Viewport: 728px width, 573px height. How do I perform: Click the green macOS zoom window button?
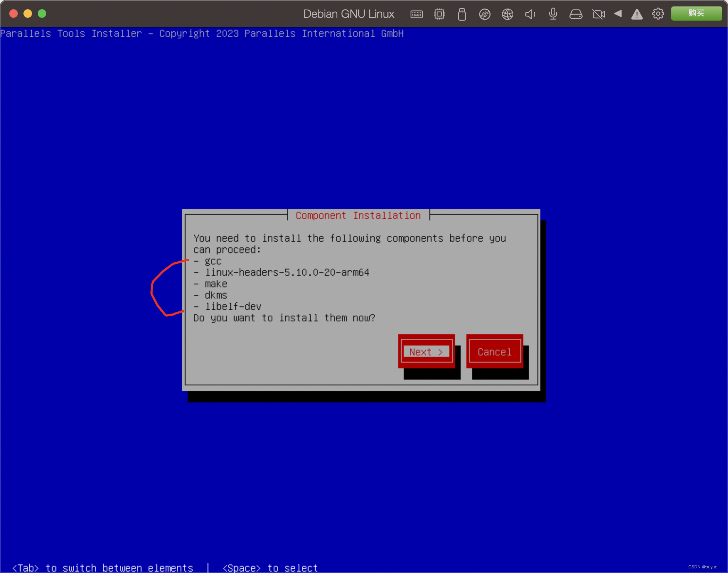tap(42, 14)
